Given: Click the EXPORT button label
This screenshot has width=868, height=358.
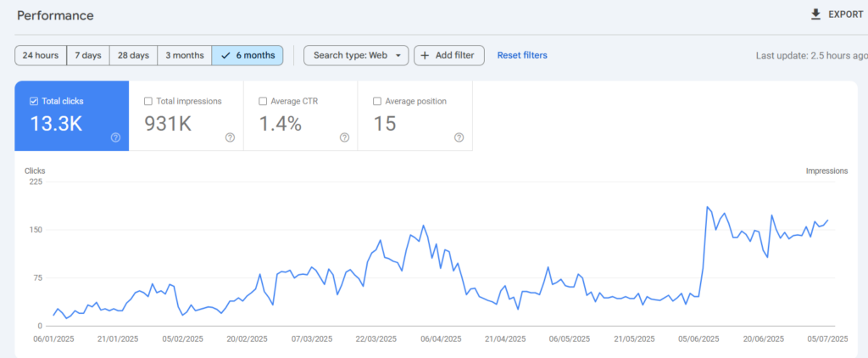Looking at the screenshot, I should click(845, 15).
